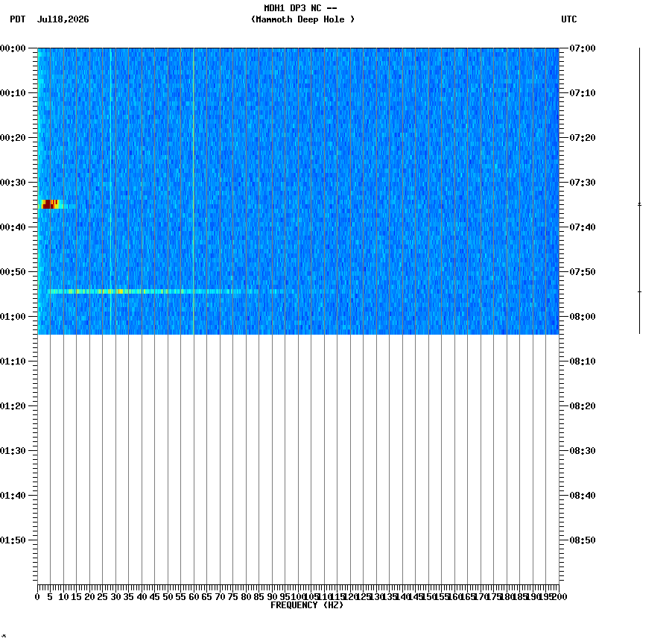
Task: Click the 07:20 UTC time label
Action: coord(583,138)
